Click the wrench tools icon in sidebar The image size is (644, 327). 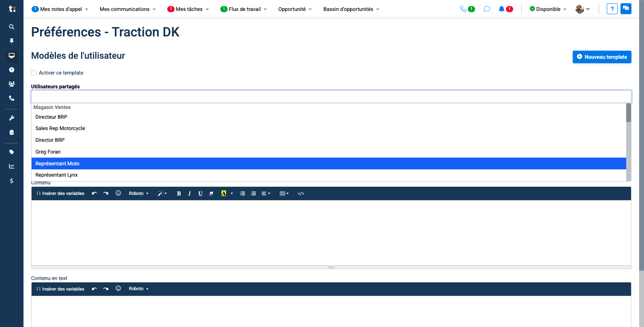(x=12, y=118)
